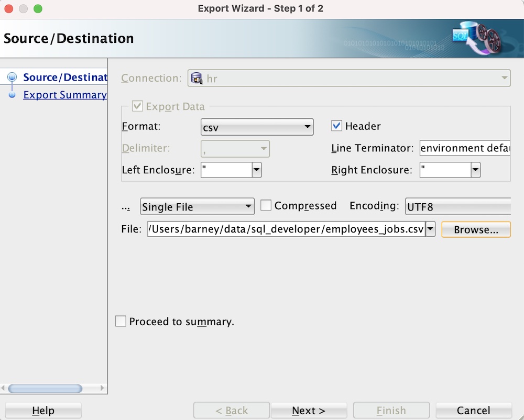524x420 pixels.
Task: Close the Export Wizard window
Action: click(x=9, y=9)
